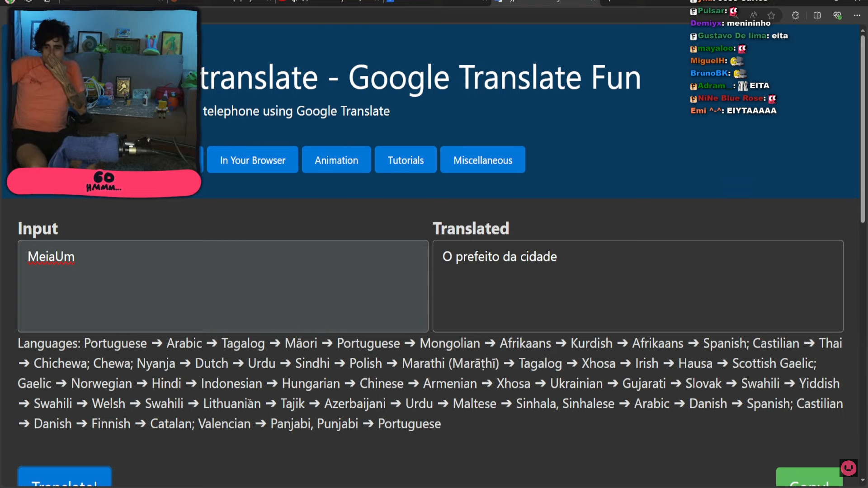
Task: Click chat username 'Adram'
Action: click(712, 86)
